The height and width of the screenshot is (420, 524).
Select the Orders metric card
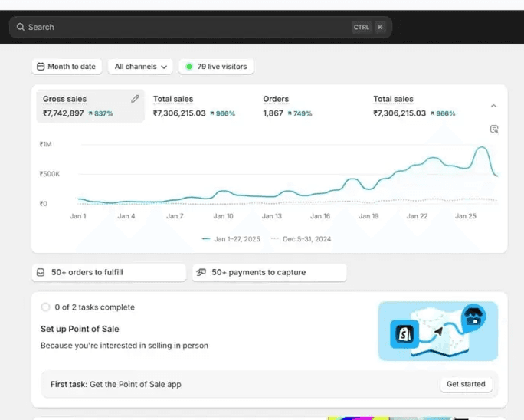click(287, 106)
